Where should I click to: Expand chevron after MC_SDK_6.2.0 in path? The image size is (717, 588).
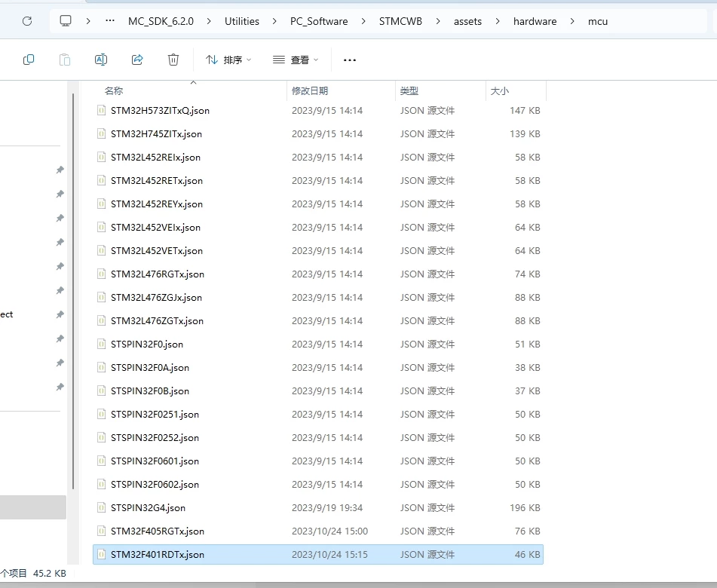pyautogui.click(x=209, y=22)
